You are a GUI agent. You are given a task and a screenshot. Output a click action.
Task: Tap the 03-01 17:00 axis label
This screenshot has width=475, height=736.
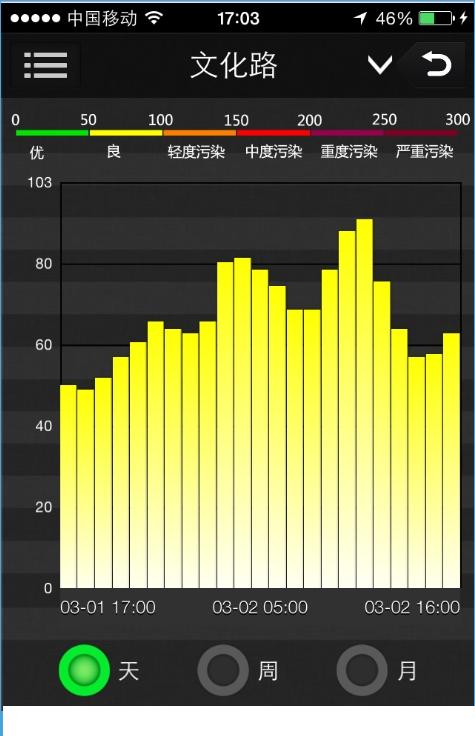(x=108, y=607)
